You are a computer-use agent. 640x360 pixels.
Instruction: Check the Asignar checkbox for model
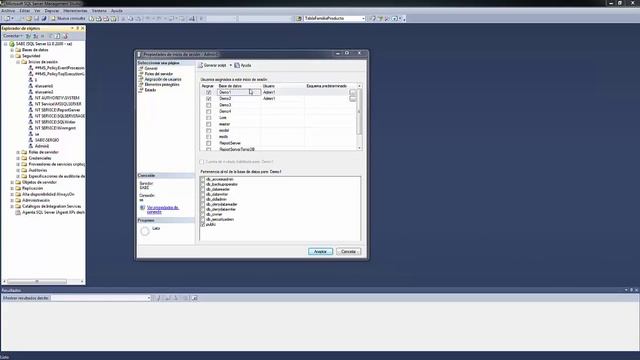209,131
